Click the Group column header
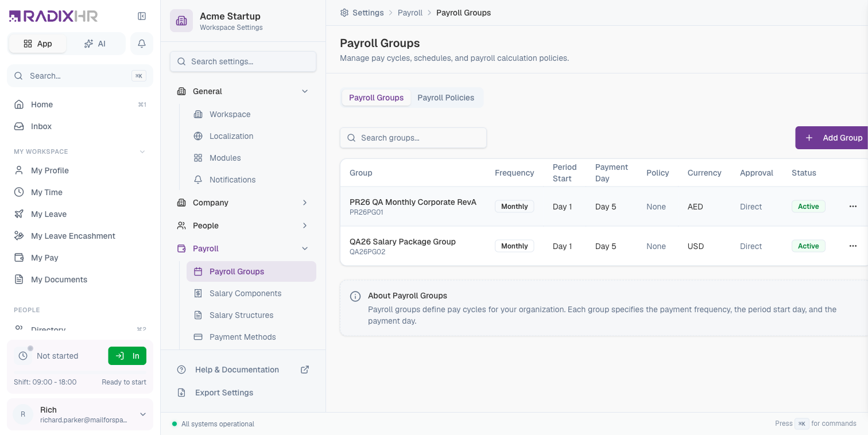Image resolution: width=868 pixels, height=435 pixels. [x=361, y=173]
